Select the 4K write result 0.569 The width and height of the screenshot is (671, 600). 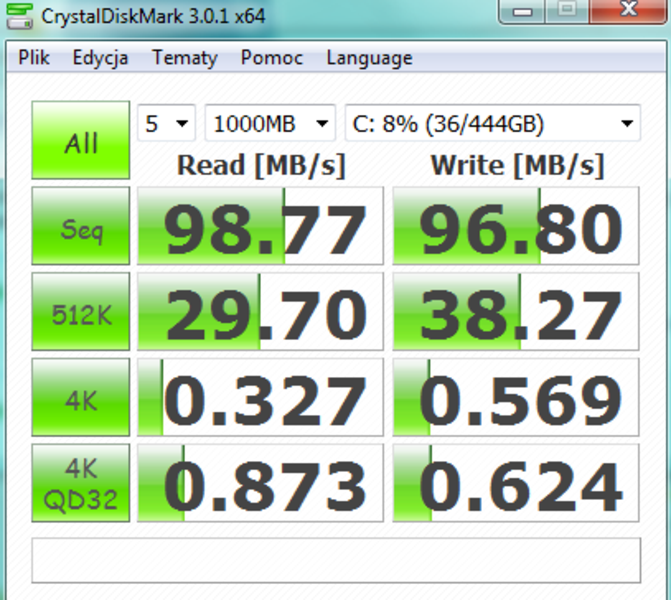pos(516,397)
